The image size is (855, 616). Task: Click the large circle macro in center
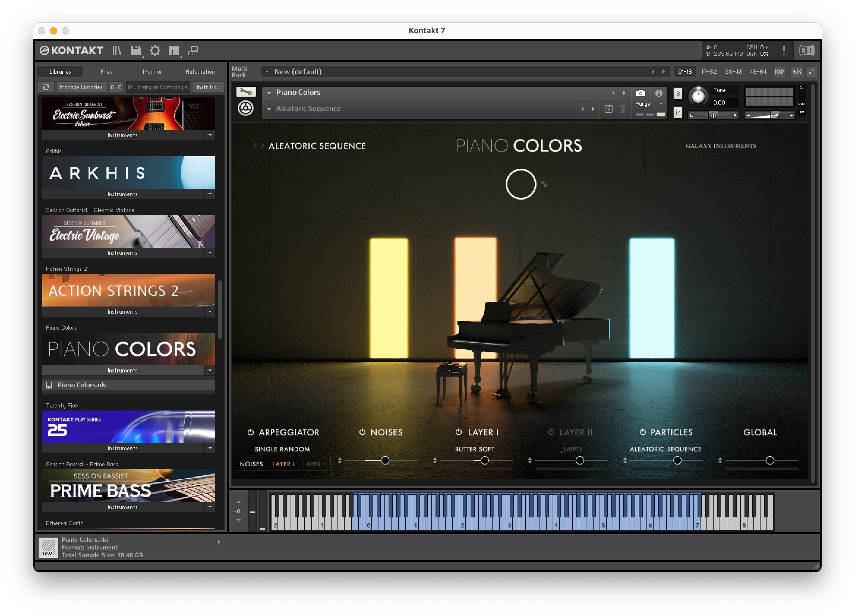click(x=520, y=184)
